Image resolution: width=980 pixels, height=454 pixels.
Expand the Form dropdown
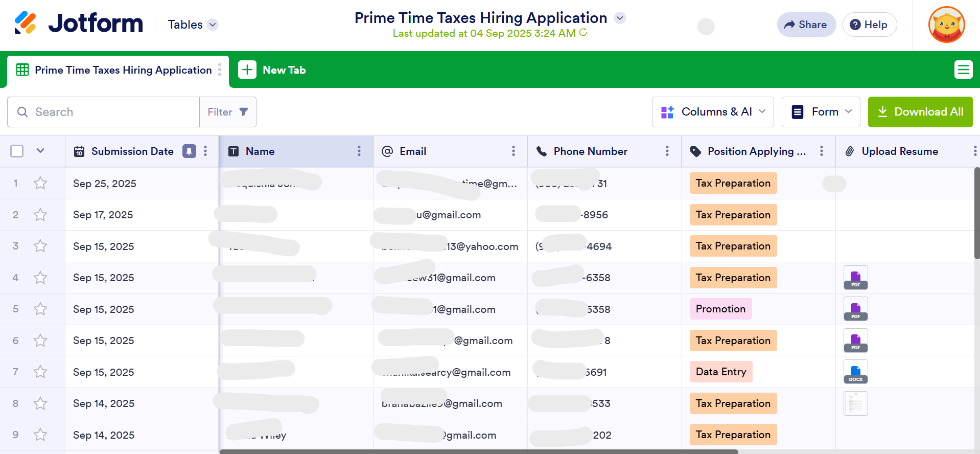[x=821, y=112]
